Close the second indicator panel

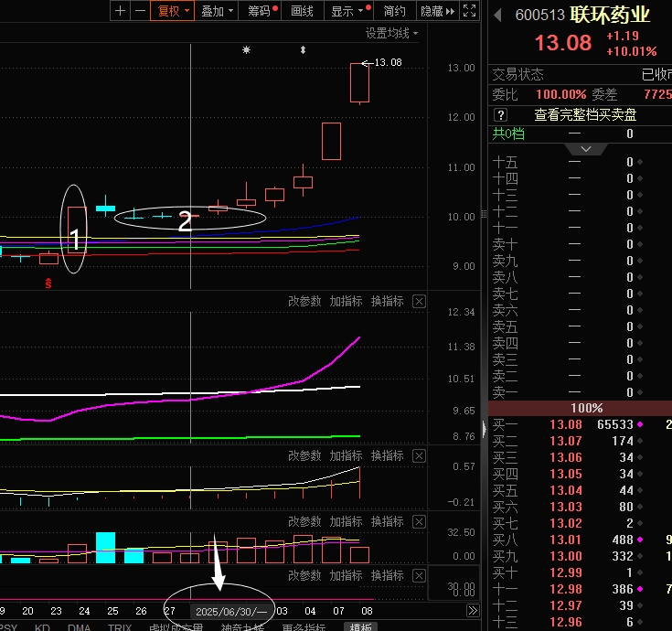tap(419, 302)
